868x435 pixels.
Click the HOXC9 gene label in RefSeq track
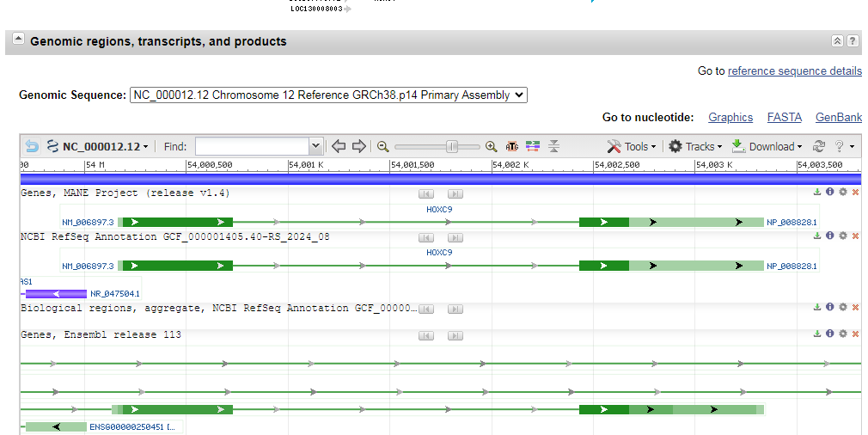[x=439, y=253]
